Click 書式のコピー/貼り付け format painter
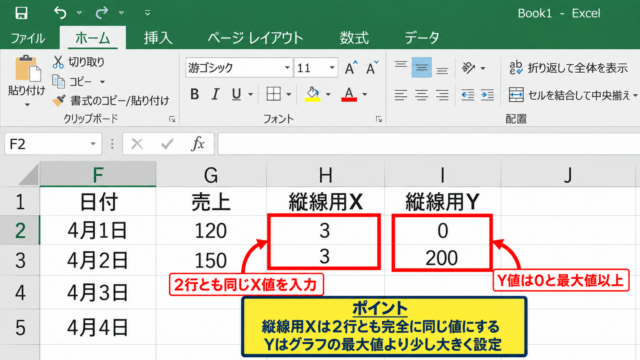The image size is (640, 360). [x=111, y=100]
